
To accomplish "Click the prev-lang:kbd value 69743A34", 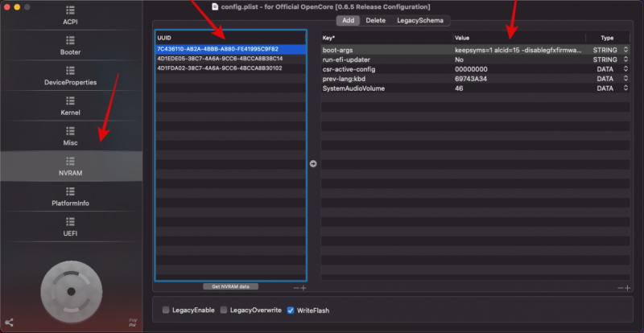I will point(519,79).
